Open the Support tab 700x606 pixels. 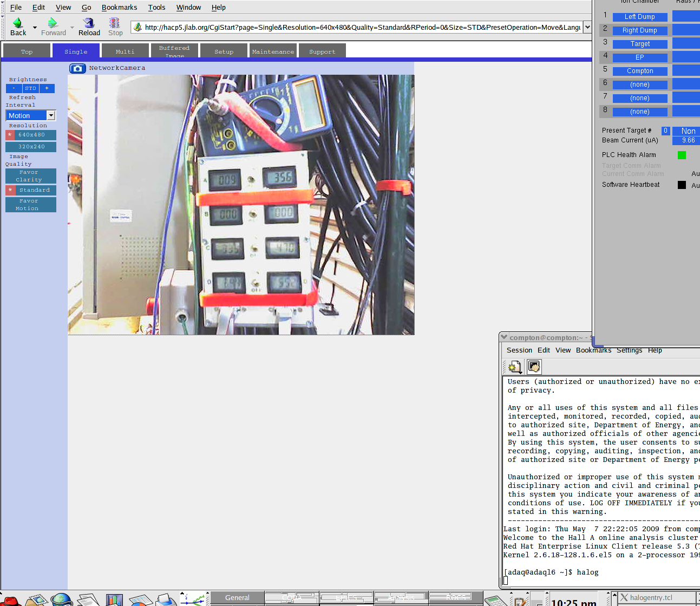coord(322,51)
